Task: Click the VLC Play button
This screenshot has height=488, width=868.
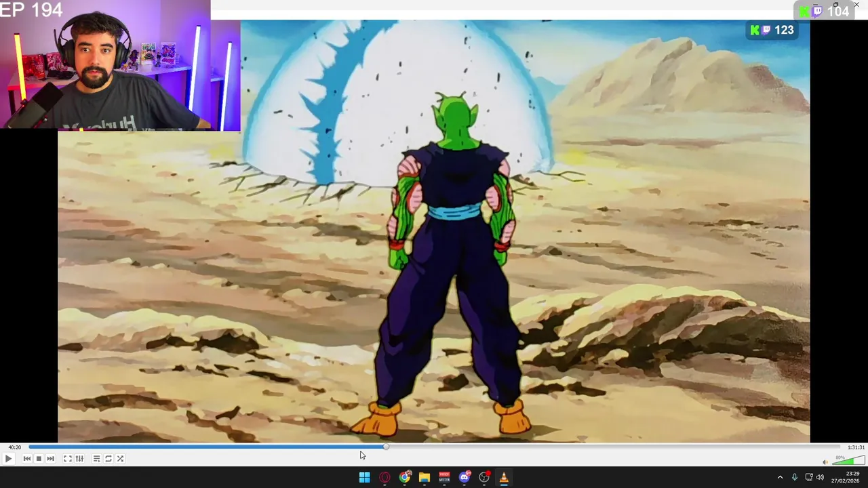Action: coord(8,459)
